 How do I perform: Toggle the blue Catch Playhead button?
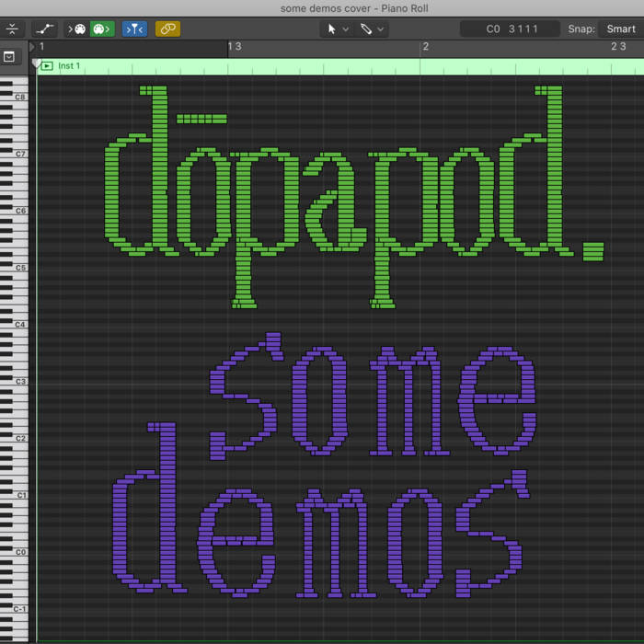(135, 29)
